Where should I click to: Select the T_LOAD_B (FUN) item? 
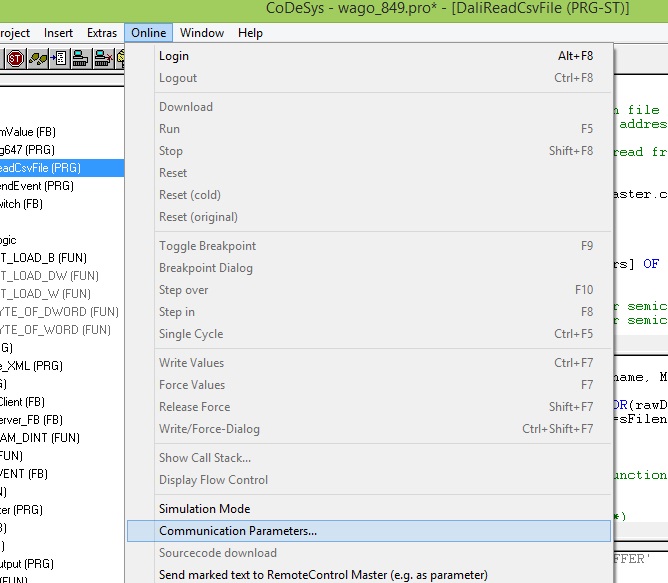point(43,258)
